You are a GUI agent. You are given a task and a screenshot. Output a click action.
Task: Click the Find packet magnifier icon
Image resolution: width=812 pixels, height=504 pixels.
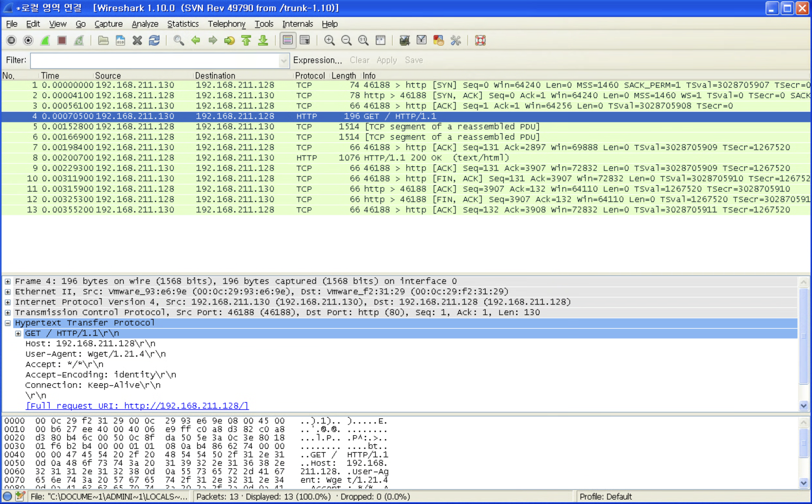(179, 41)
